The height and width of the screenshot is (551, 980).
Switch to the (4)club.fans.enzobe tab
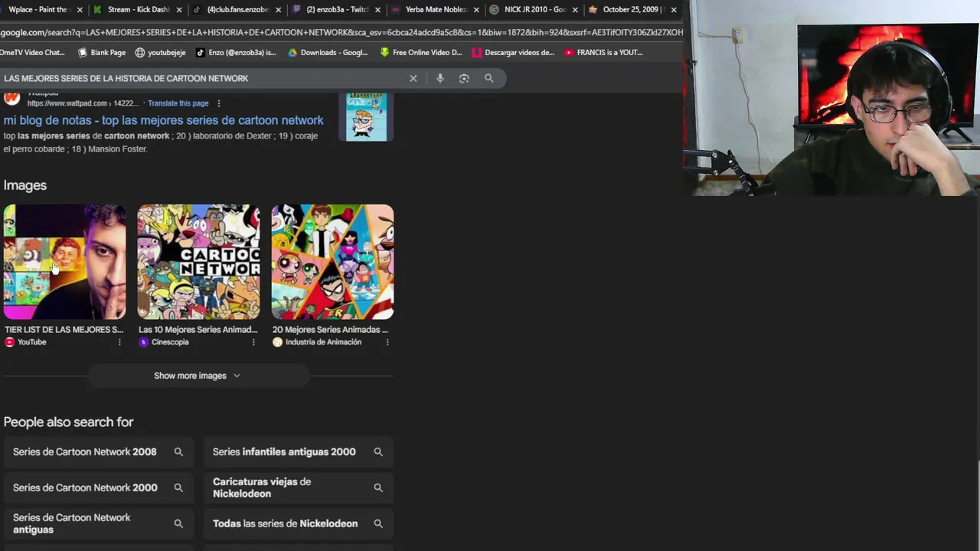pos(237,10)
